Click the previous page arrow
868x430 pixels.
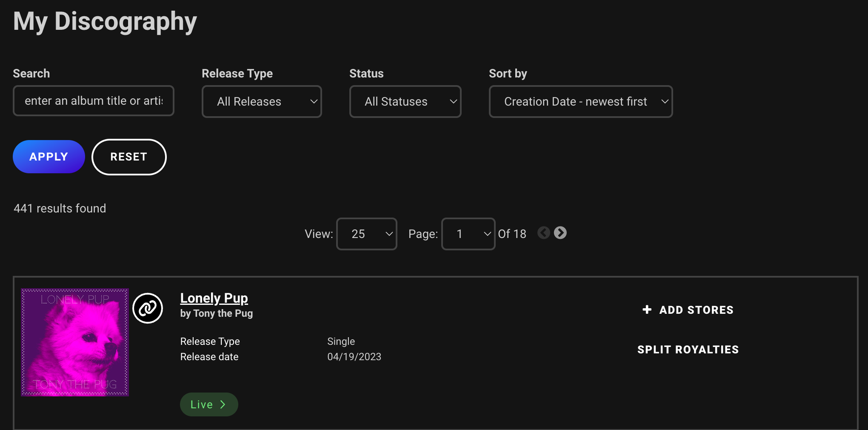(543, 233)
